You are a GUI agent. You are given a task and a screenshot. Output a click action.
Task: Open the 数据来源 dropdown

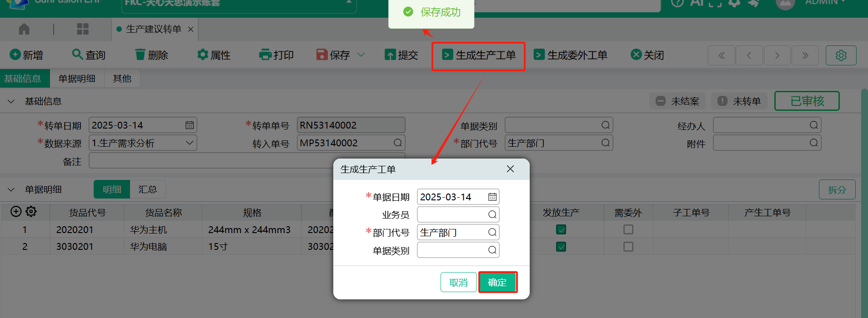[190, 143]
